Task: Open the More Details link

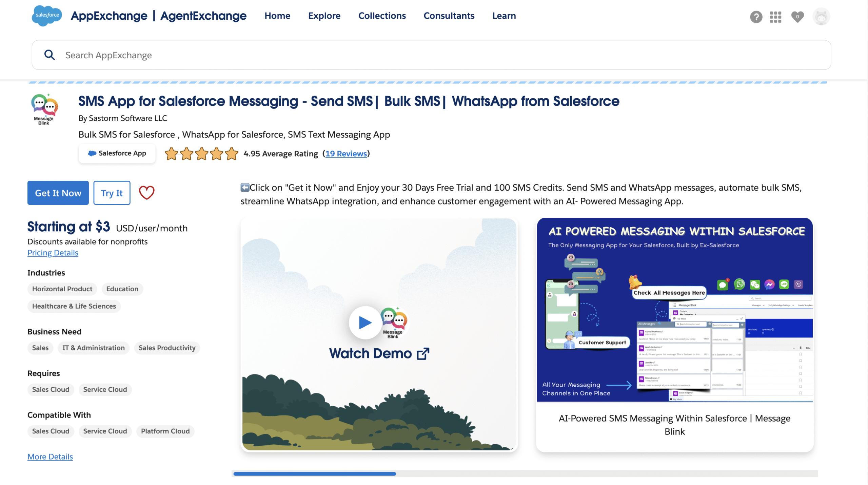Action: pyautogui.click(x=50, y=457)
